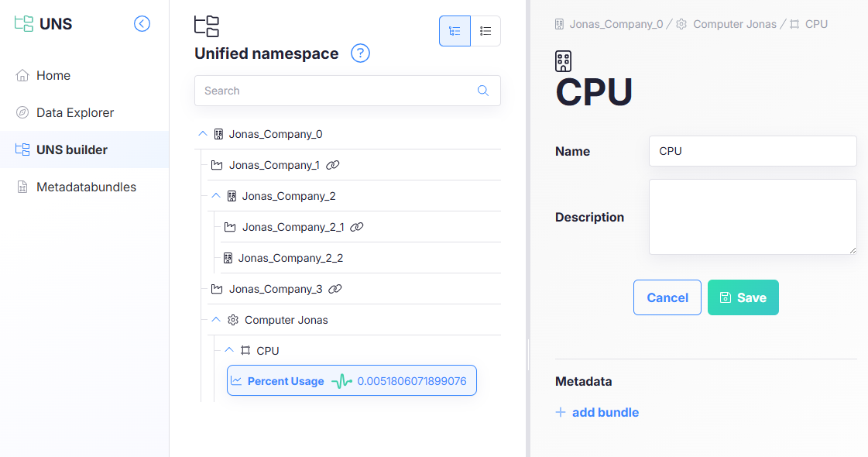Click the building icon of Jonas_Company_2
The height and width of the screenshot is (457, 868).
pyautogui.click(x=232, y=196)
